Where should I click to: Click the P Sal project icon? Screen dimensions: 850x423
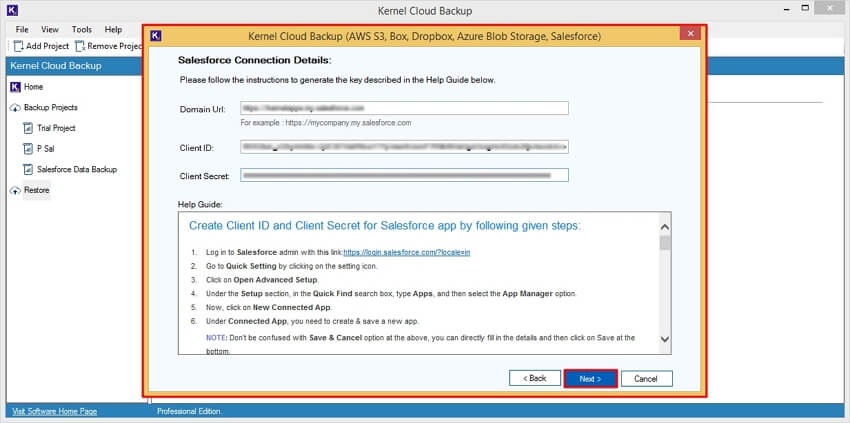[28, 149]
